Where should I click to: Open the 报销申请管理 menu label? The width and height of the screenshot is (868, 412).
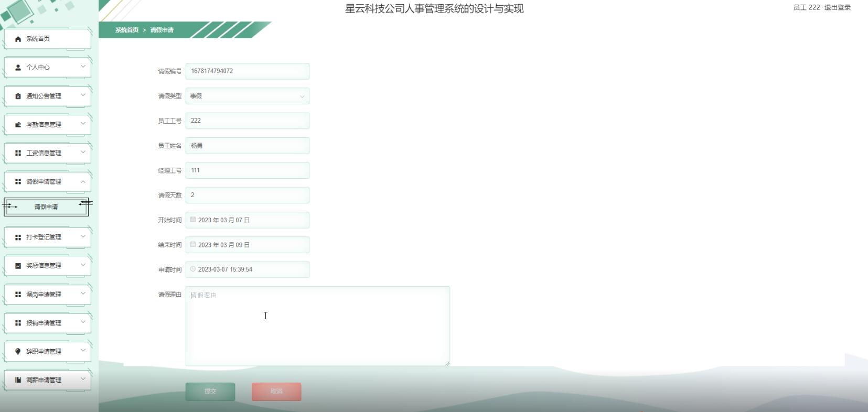[44, 323]
